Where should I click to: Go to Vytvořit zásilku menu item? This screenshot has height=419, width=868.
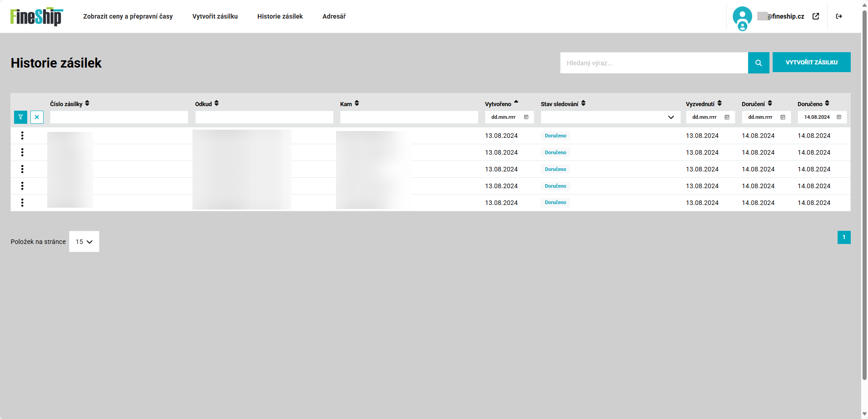point(215,16)
